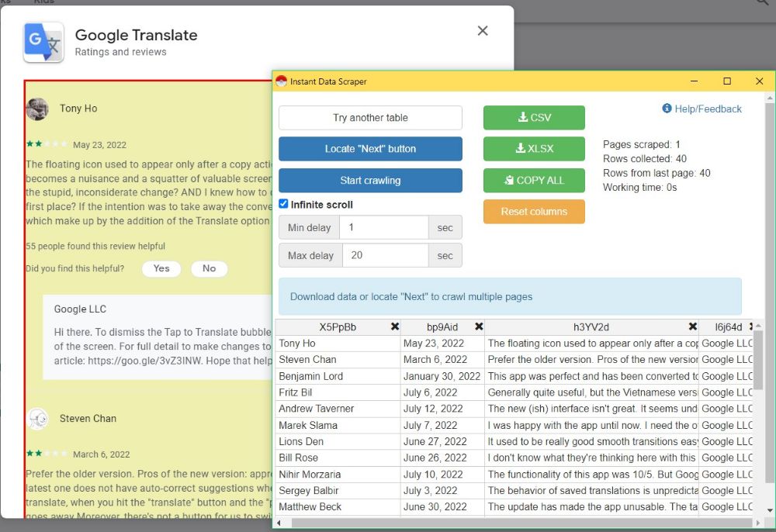This screenshot has width=776, height=532.
Task: Click Tony Ho's two-star rating
Action: click(47, 144)
